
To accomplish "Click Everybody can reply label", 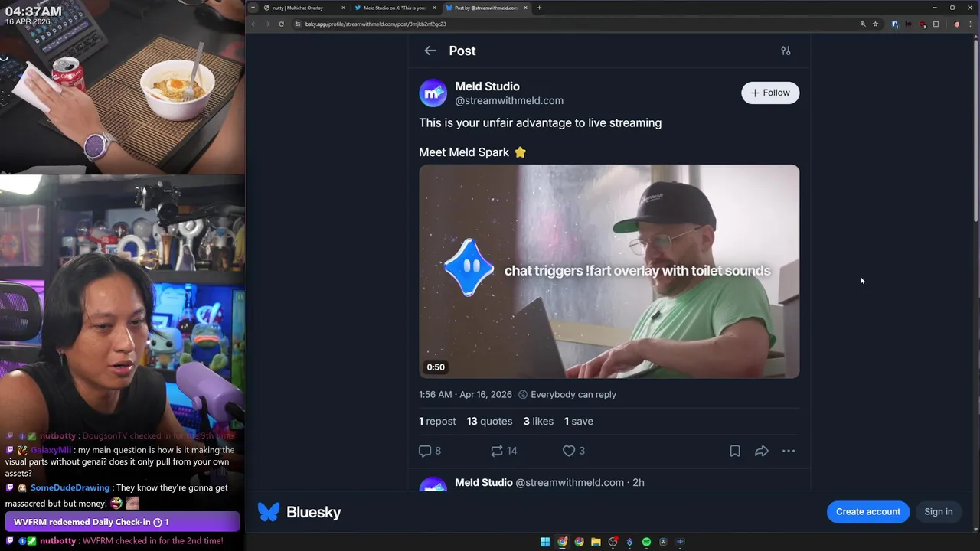I will click(x=567, y=394).
